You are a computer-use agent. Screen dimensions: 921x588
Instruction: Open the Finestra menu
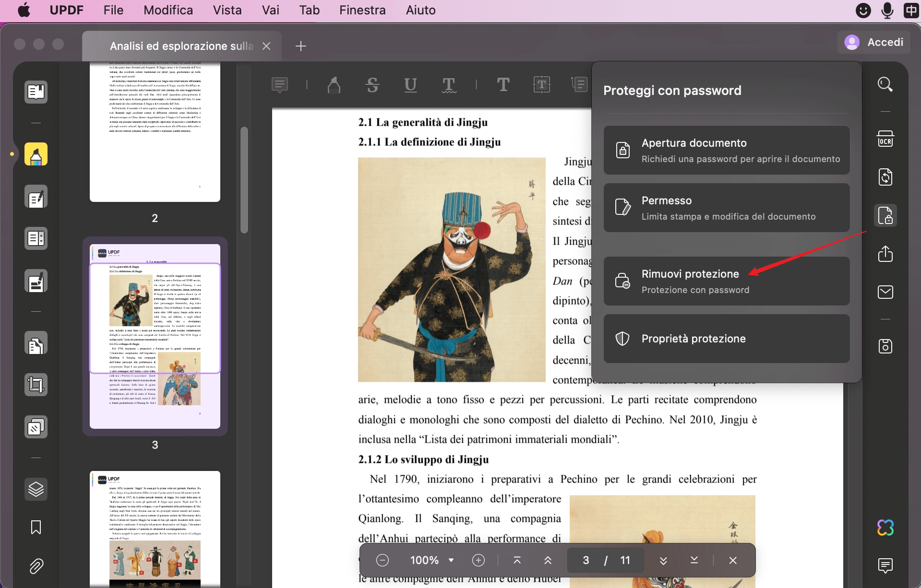(x=362, y=10)
